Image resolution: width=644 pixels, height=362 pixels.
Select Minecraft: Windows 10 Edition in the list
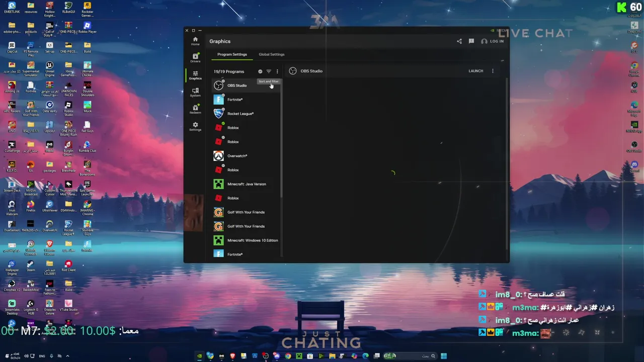click(x=246, y=240)
